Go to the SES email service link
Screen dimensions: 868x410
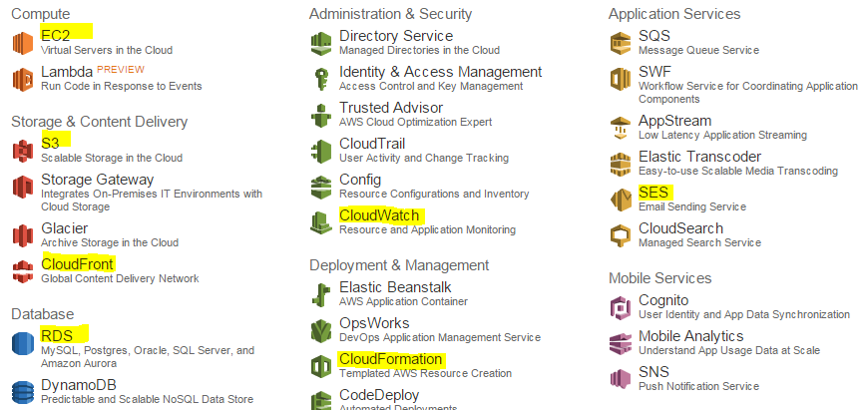pyautogui.click(x=653, y=193)
